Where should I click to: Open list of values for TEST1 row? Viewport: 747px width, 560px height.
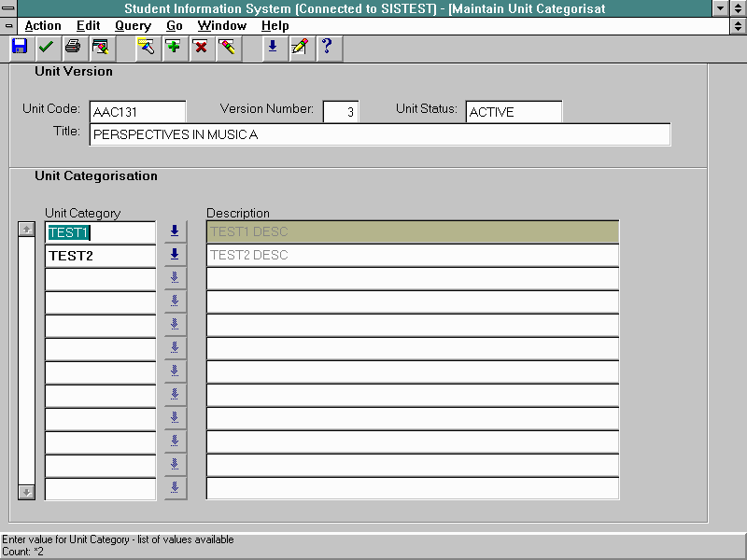tap(175, 231)
